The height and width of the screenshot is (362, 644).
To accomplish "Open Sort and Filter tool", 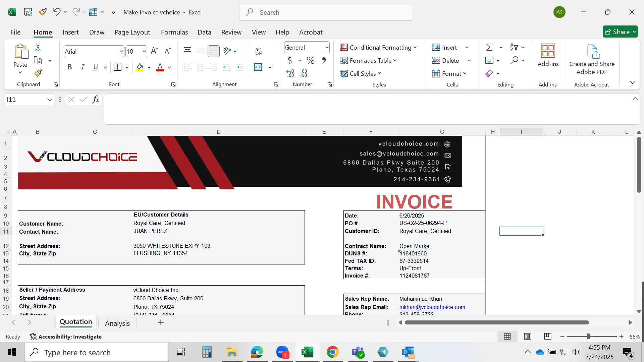I will click(514, 47).
